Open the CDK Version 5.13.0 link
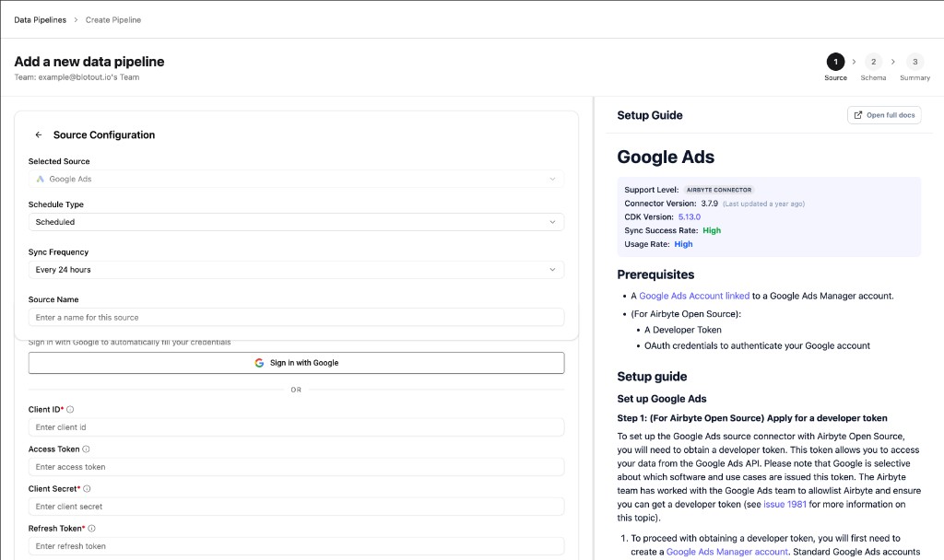The image size is (944, 560). tap(690, 217)
